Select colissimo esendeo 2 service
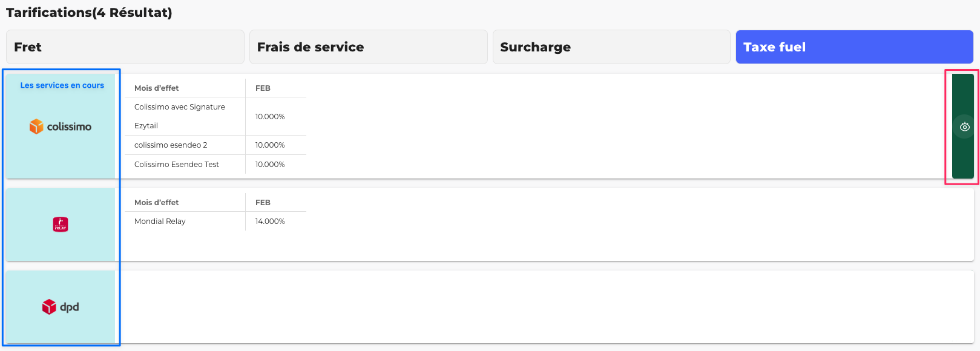 point(171,145)
